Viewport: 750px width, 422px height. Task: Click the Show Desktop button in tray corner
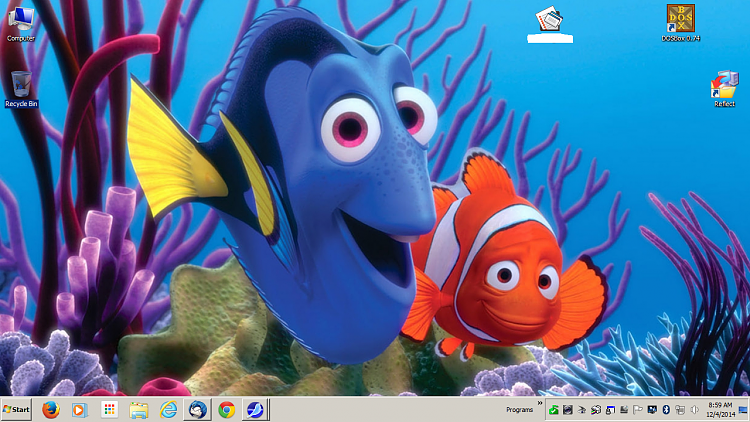tap(744, 410)
